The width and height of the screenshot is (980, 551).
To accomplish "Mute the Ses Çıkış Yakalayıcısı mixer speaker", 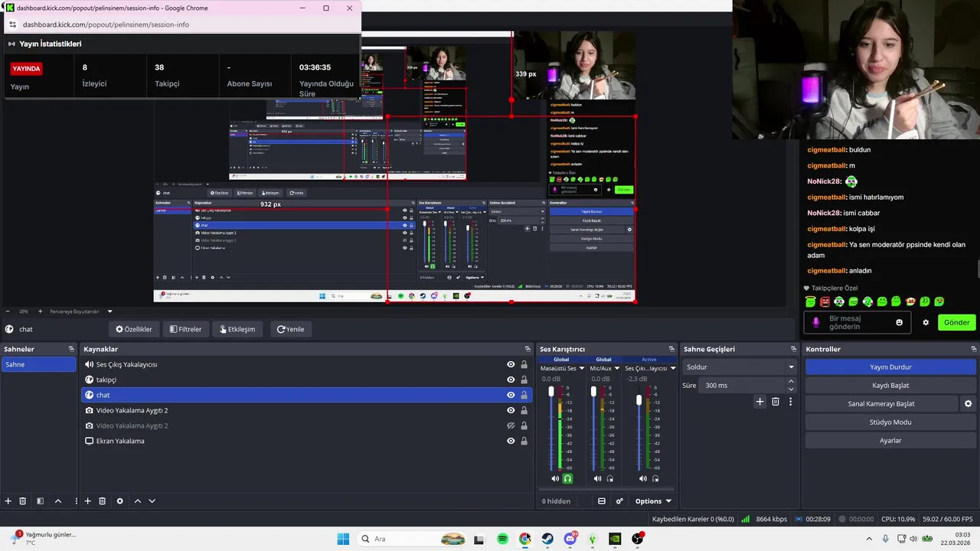I will 643,479.
